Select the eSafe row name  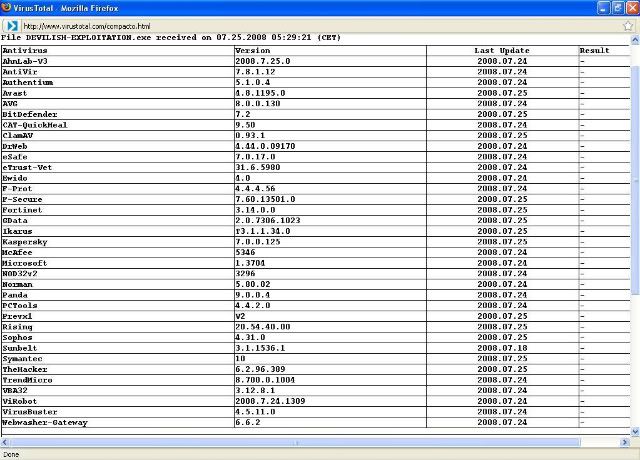[x=15, y=157]
